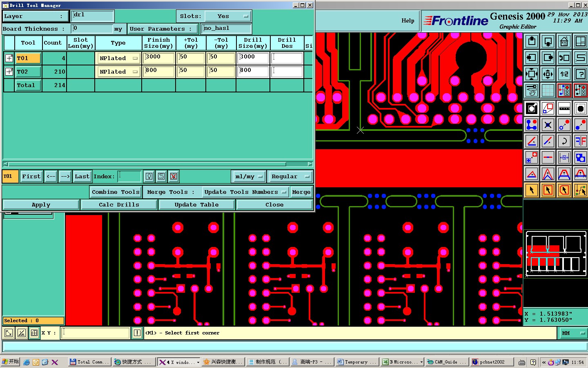Click the Apply button

point(41,204)
